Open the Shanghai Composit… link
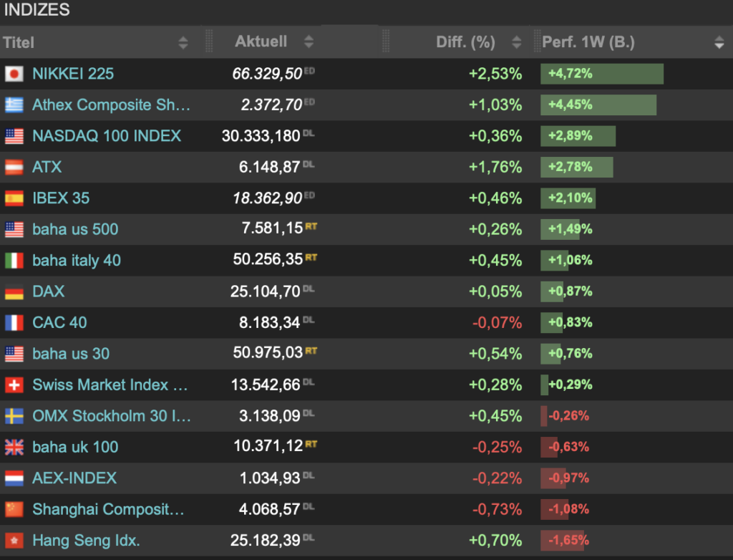The image size is (733, 560). 109,509
